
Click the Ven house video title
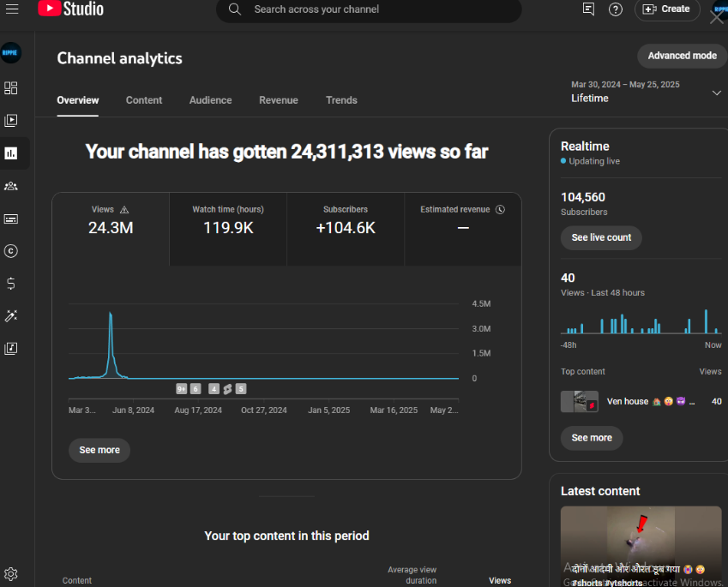[x=651, y=401]
